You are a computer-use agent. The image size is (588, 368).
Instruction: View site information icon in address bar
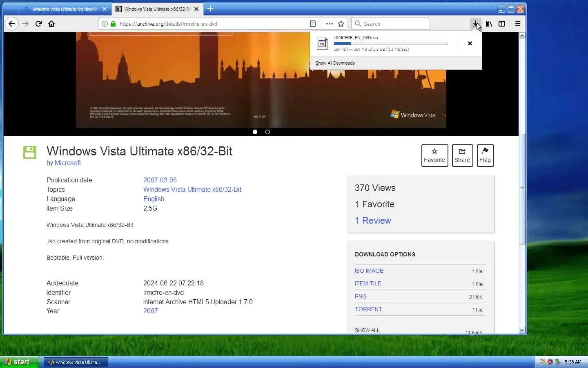(105, 24)
